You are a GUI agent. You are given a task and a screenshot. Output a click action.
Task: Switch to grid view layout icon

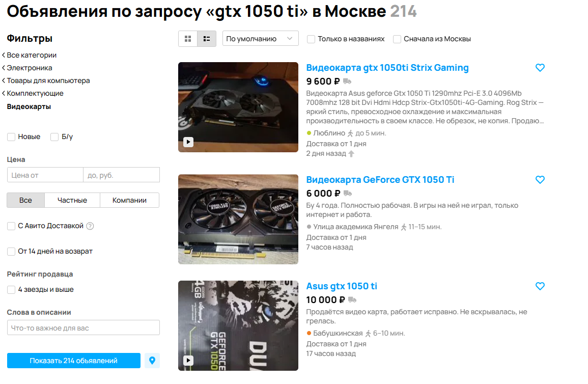[x=188, y=39]
